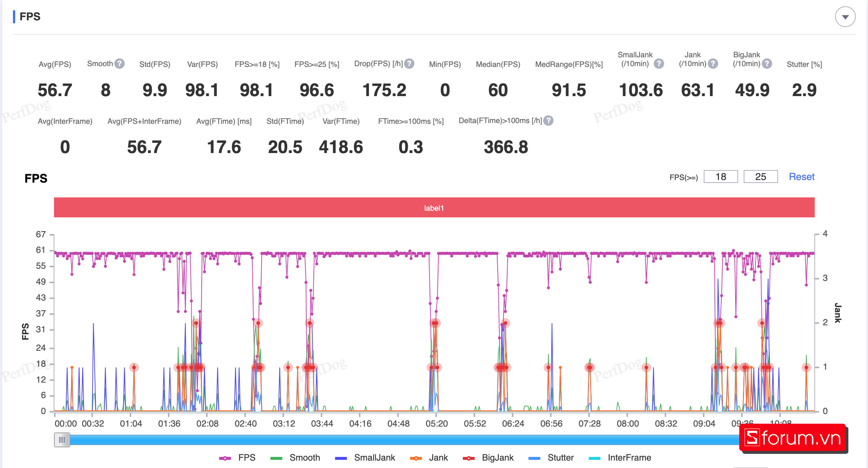Collapse the FPS section with the dropdown arrow

(845, 17)
